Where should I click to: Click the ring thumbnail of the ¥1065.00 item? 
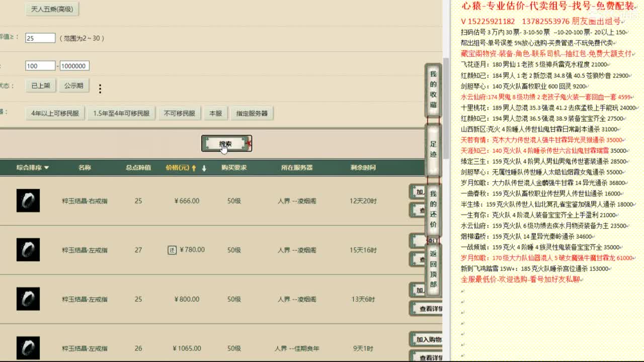click(x=28, y=347)
